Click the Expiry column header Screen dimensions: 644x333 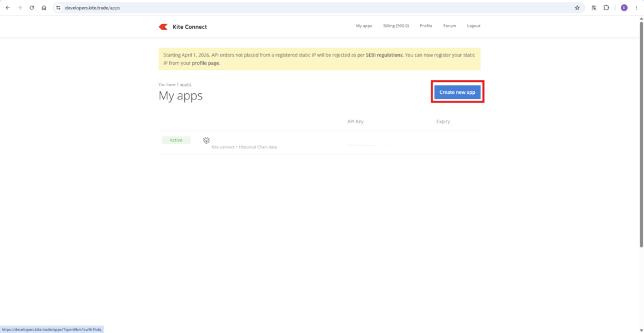[443, 121]
